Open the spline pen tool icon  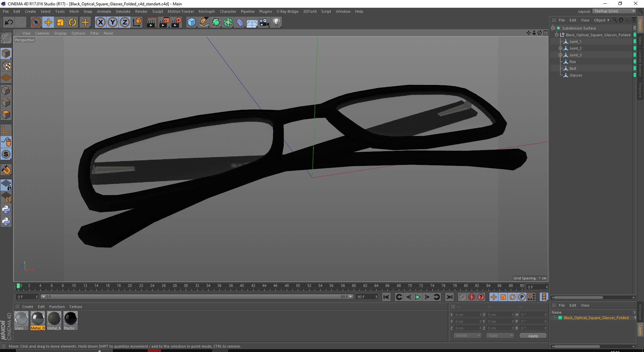[x=204, y=23]
